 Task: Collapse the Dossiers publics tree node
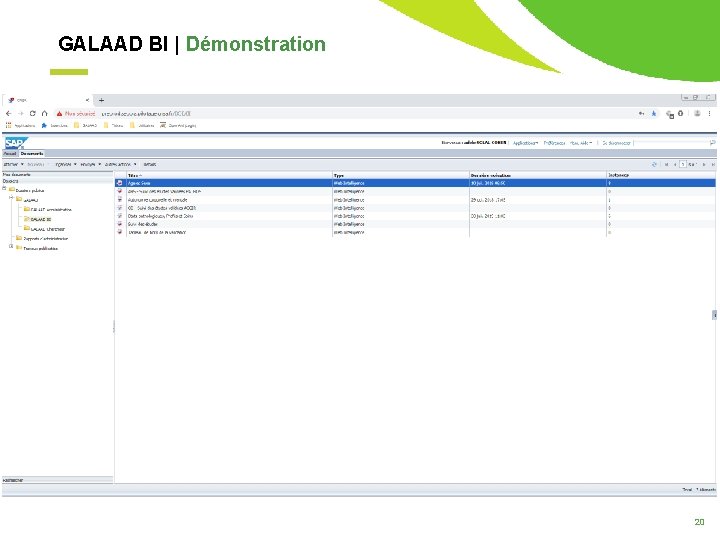coord(5,188)
